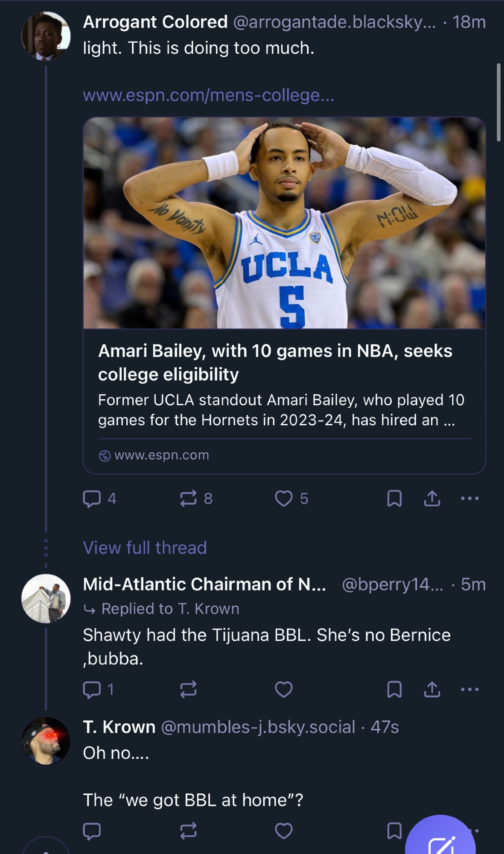Repost the Arrogant Colored ESPN post
Image resolution: width=504 pixels, height=854 pixels.
tap(188, 498)
